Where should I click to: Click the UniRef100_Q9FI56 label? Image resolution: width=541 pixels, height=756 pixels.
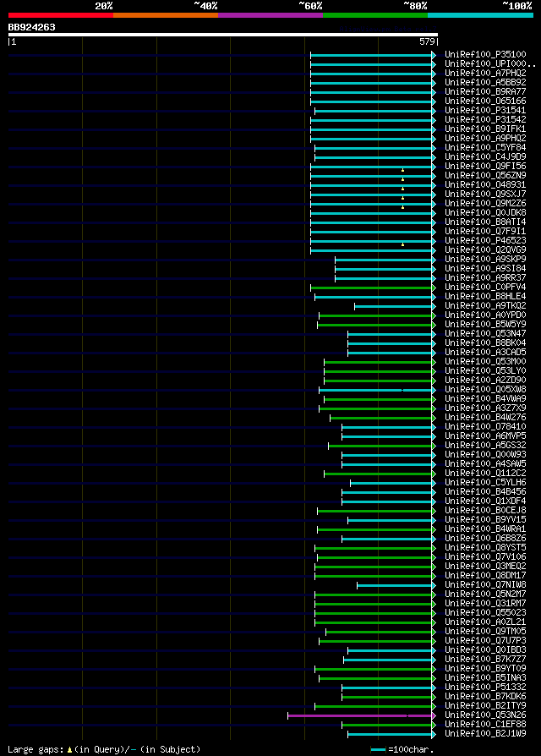point(485,167)
